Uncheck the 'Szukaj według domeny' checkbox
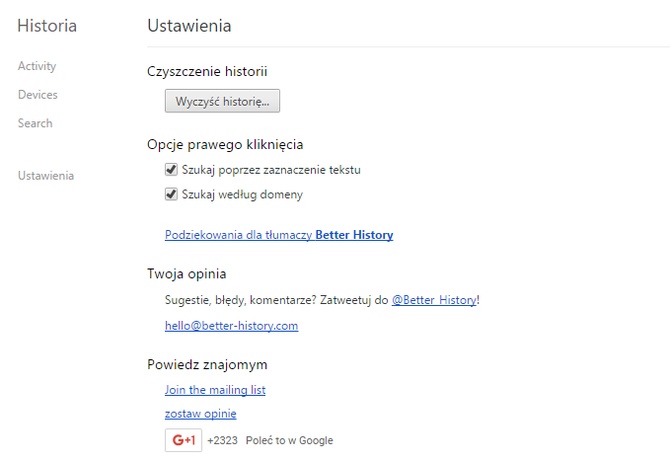 click(x=172, y=194)
